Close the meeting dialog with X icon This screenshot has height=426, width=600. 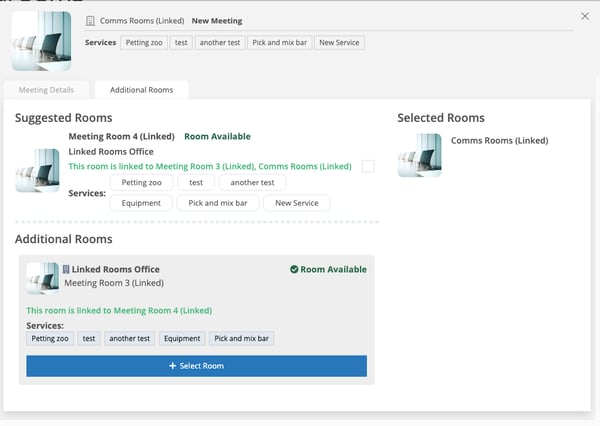point(585,16)
